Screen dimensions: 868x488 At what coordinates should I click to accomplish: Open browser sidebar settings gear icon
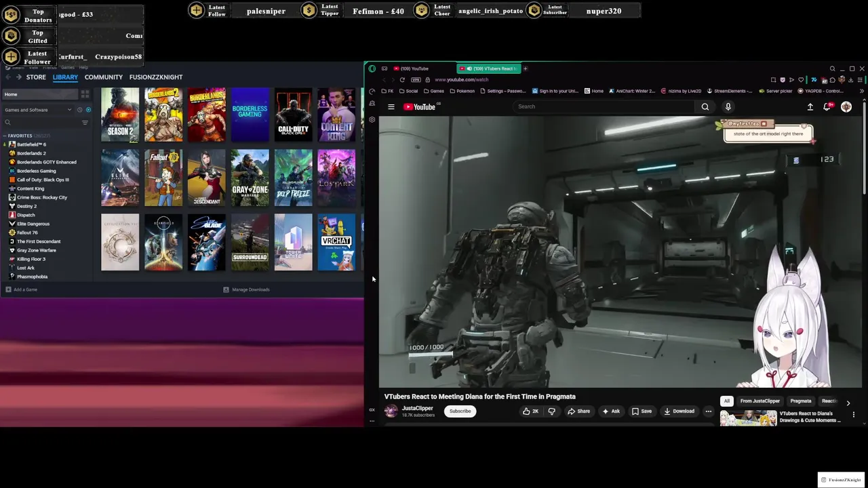pyautogui.click(x=372, y=120)
